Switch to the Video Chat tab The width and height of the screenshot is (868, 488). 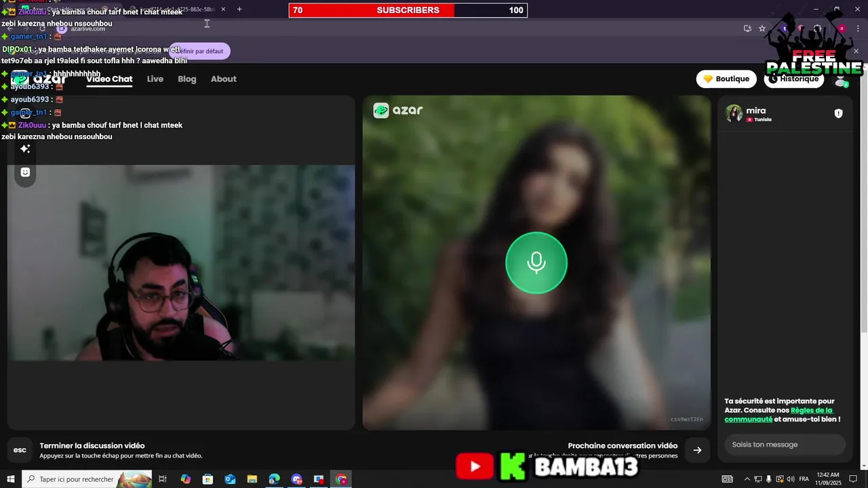tap(109, 79)
